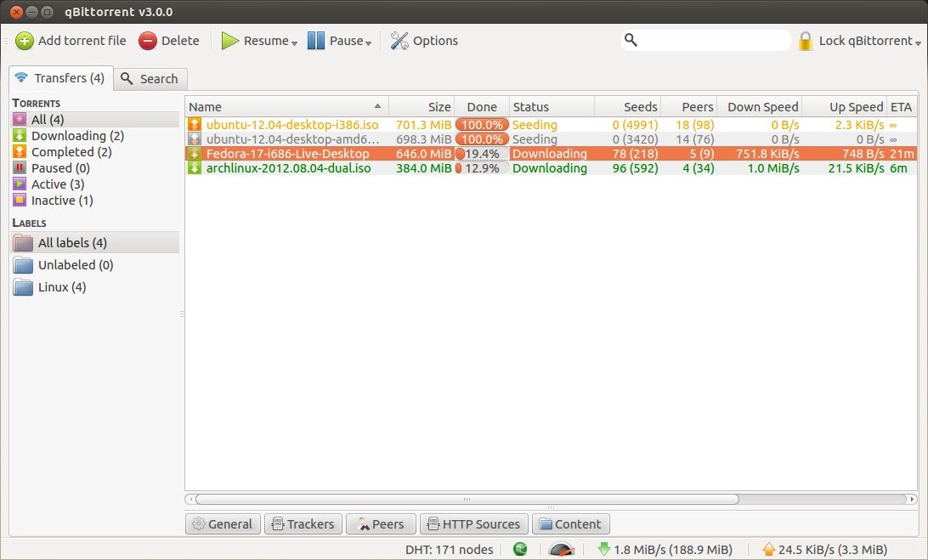Sort by the ETA column header
The image size is (928, 560).
pos(902,106)
